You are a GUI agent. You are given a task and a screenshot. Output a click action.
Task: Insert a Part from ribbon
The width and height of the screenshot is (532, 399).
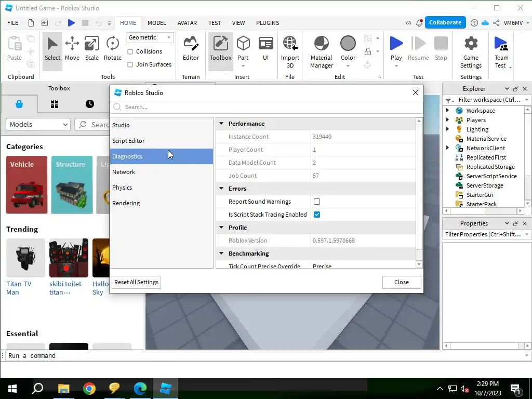click(243, 48)
